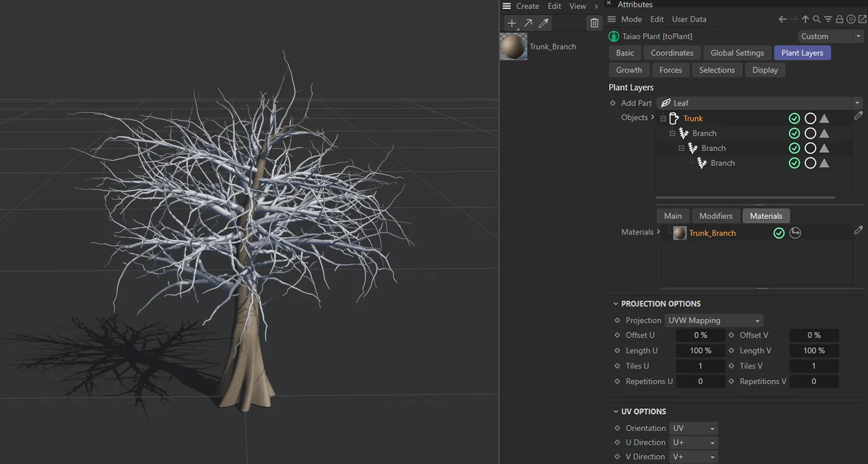Open the Projection UVW Mapping dropdown
Viewport: 868px width, 464px height.
[713, 319]
